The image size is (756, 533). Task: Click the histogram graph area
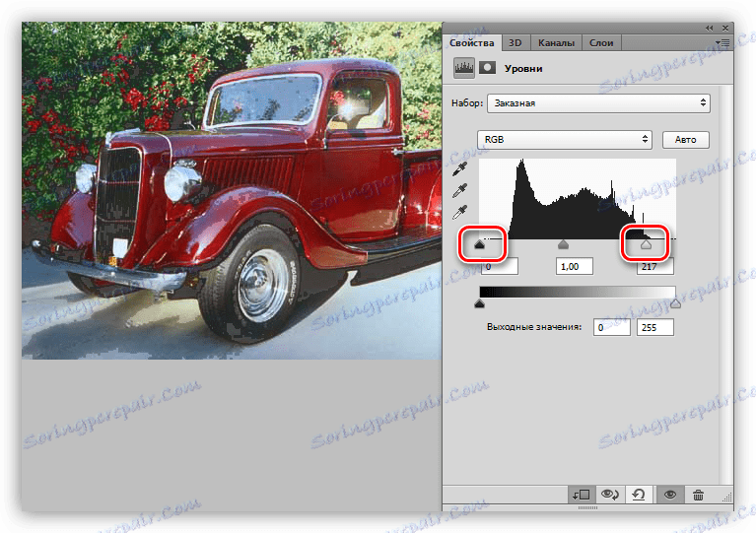[x=578, y=199]
